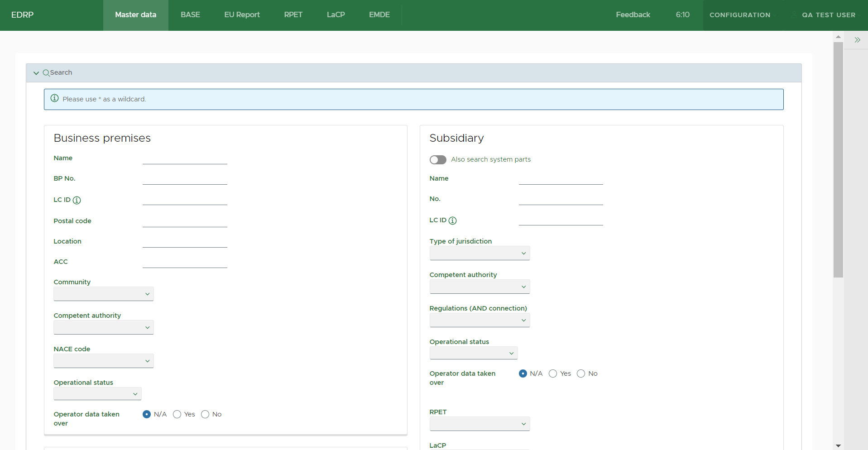Select No for Subsidiary operator data taken over
Viewport: 868px width, 450px height.
[x=581, y=373]
